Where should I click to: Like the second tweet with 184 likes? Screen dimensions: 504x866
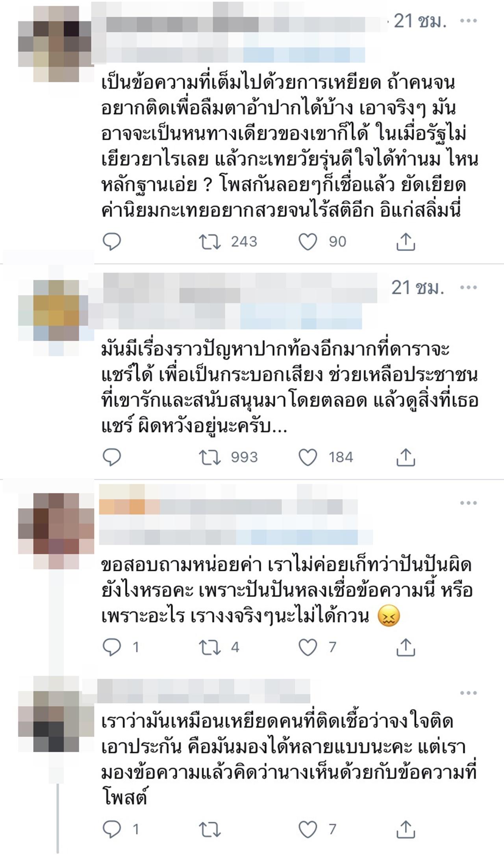(308, 457)
